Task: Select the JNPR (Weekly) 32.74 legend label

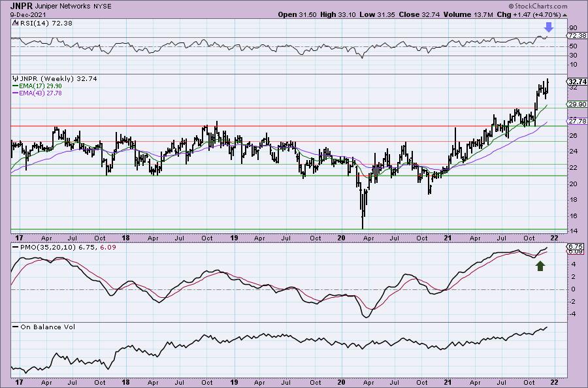Action: pyautogui.click(x=58, y=79)
